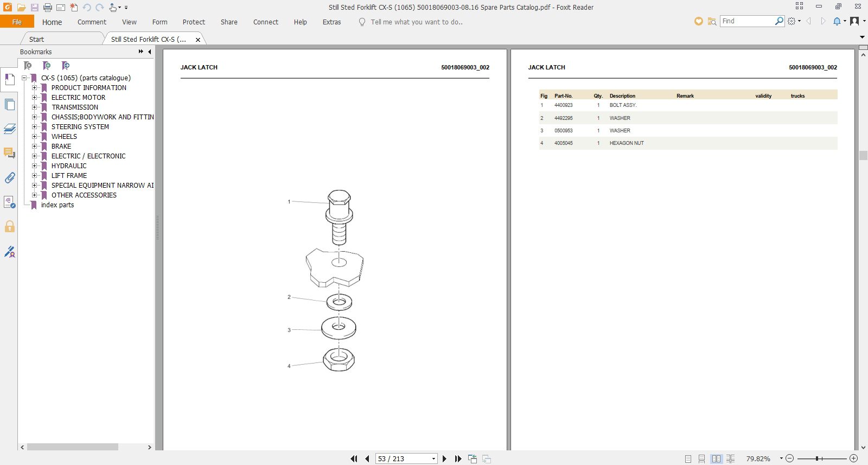Jump to the last page

pos(458,459)
